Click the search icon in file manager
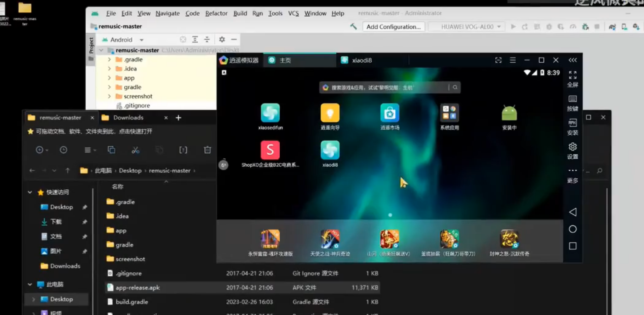This screenshot has height=315, width=644. click(x=599, y=170)
